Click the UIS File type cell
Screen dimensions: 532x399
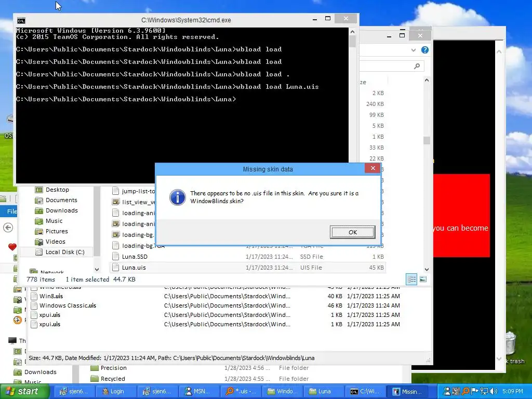tap(311, 268)
